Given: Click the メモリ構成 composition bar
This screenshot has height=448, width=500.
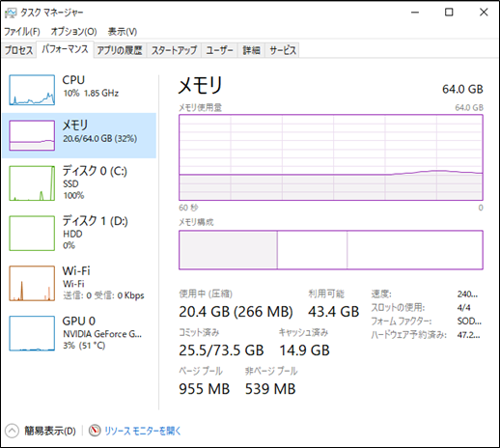Looking at the screenshot, I should coord(331,250).
